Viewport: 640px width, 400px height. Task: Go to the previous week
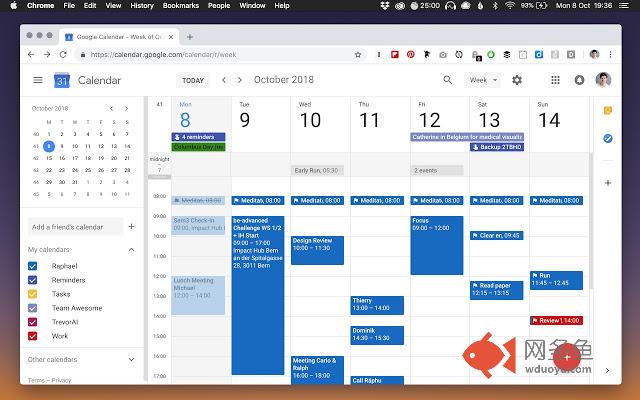[x=224, y=80]
